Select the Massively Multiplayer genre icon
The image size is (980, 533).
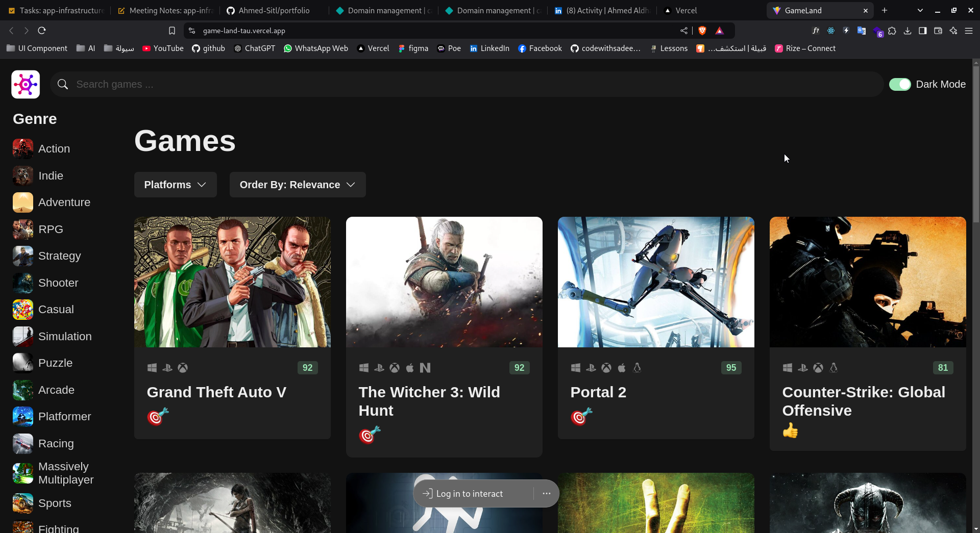click(x=23, y=473)
